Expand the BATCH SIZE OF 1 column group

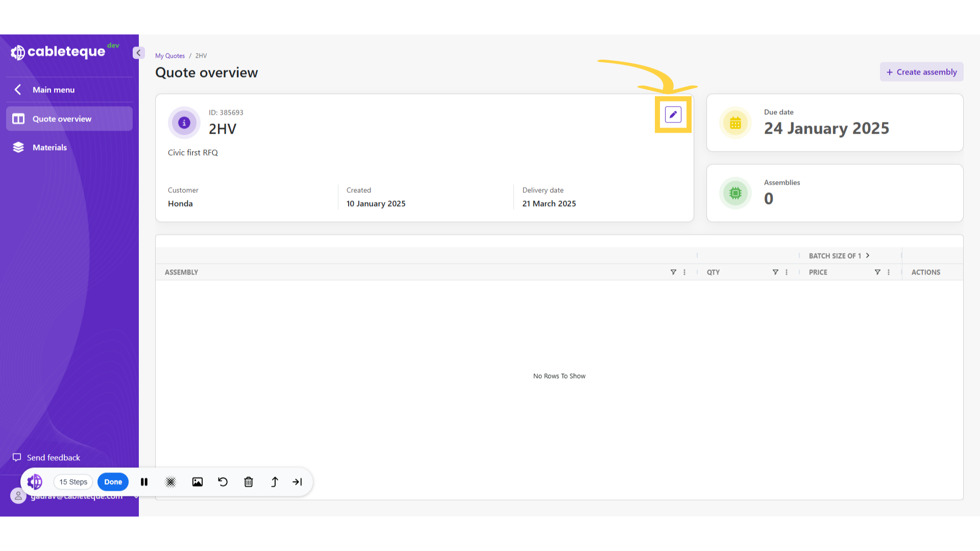coord(868,256)
